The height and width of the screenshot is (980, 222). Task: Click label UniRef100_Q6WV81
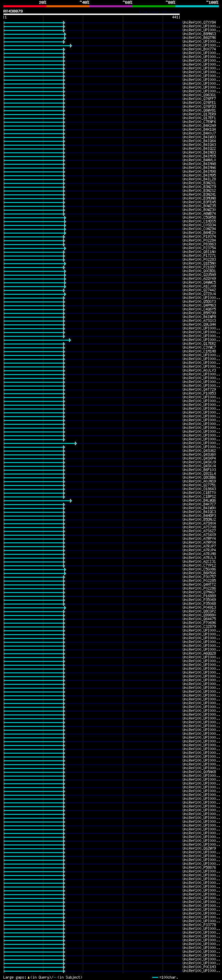click(x=199, y=110)
